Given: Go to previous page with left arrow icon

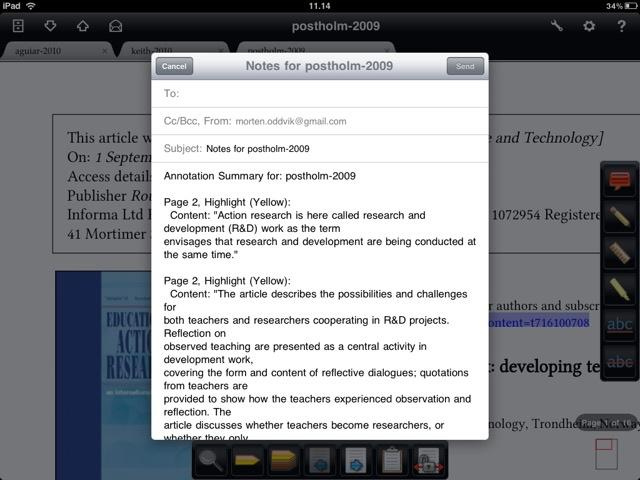Looking at the screenshot, I should (x=320, y=460).
